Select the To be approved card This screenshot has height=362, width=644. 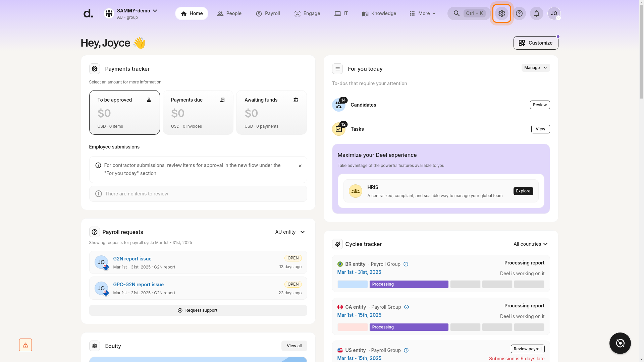tap(124, 112)
